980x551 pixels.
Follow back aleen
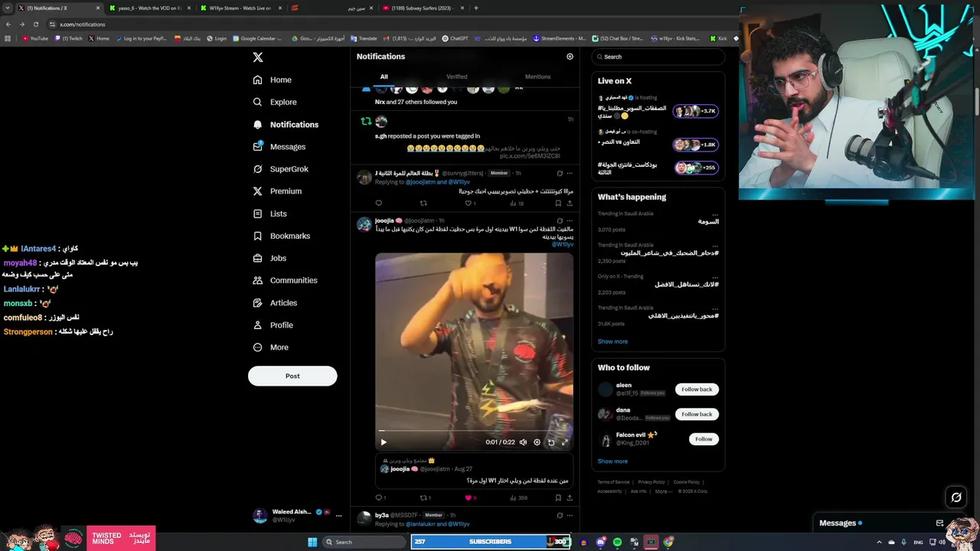(697, 390)
